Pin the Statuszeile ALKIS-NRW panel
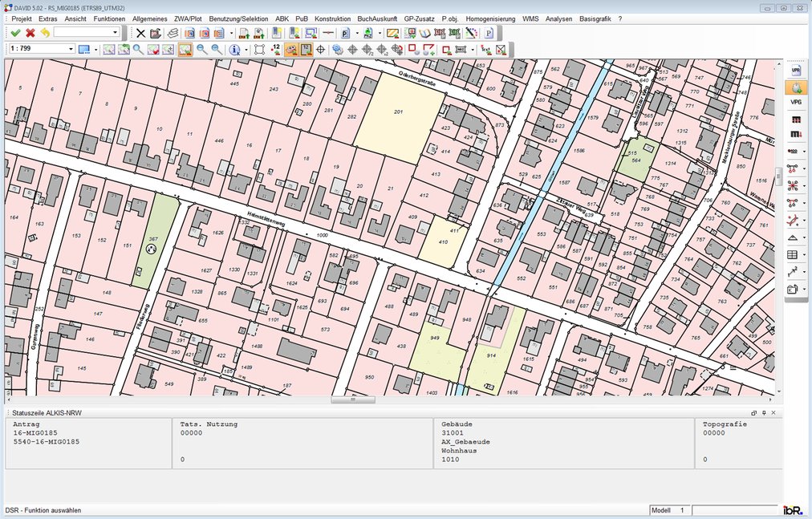This screenshot has width=812, height=519. click(764, 413)
